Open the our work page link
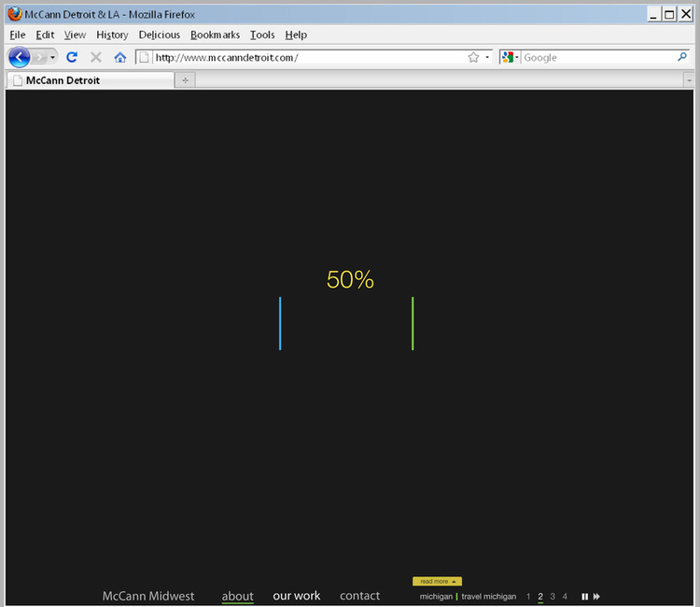Image resolution: width=700 pixels, height=607 pixels. point(296,596)
